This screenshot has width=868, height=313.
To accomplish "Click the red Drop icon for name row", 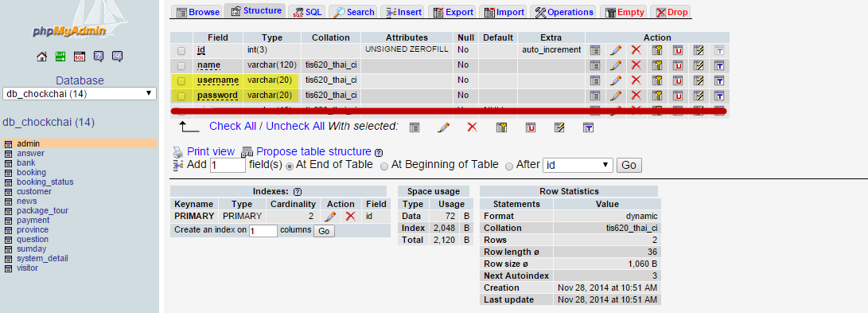I will coord(636,65).
